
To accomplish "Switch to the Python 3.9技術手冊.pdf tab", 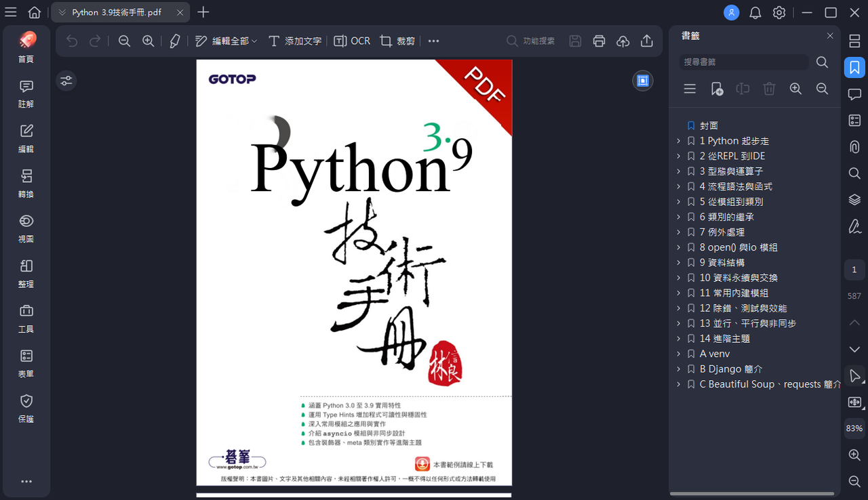I will tap(115, 12).
